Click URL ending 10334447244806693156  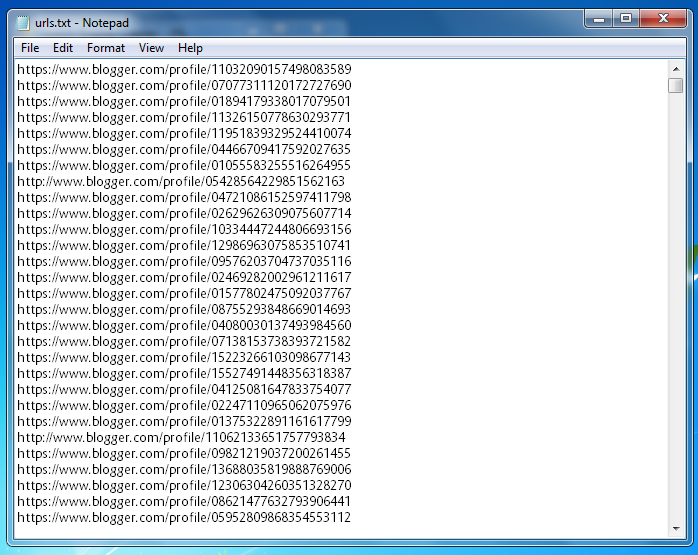[x=184, y=230]
